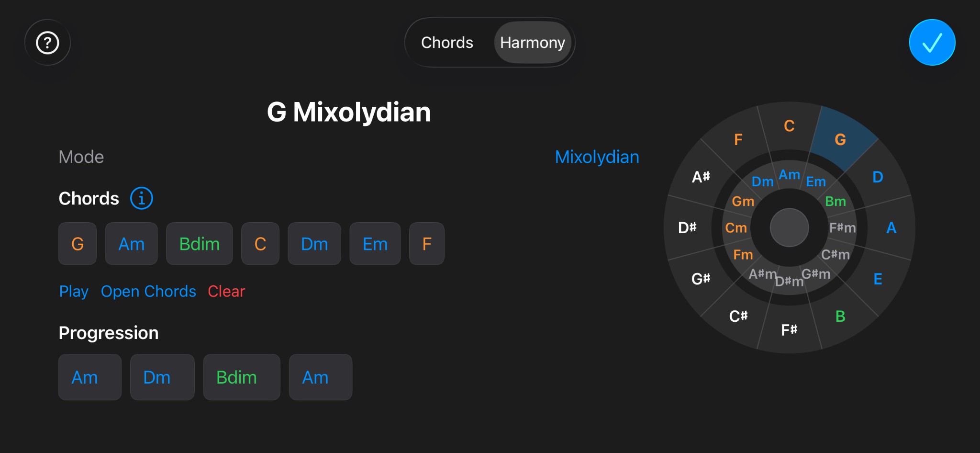Image resolution: width=980 pixels, height=453 pixels.
Task: Confirm with the blue checkmark button
Action: coord(932,43)
